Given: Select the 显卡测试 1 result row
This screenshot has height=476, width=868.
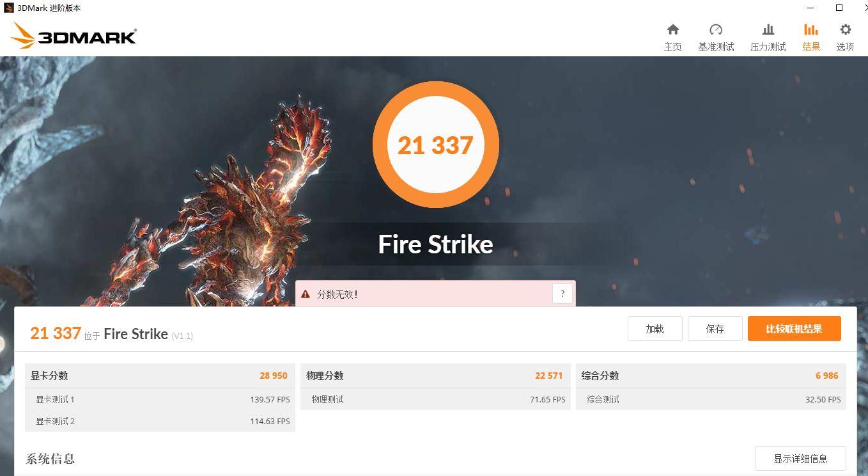Looking at the screenshot, I should tap(160, 399).
